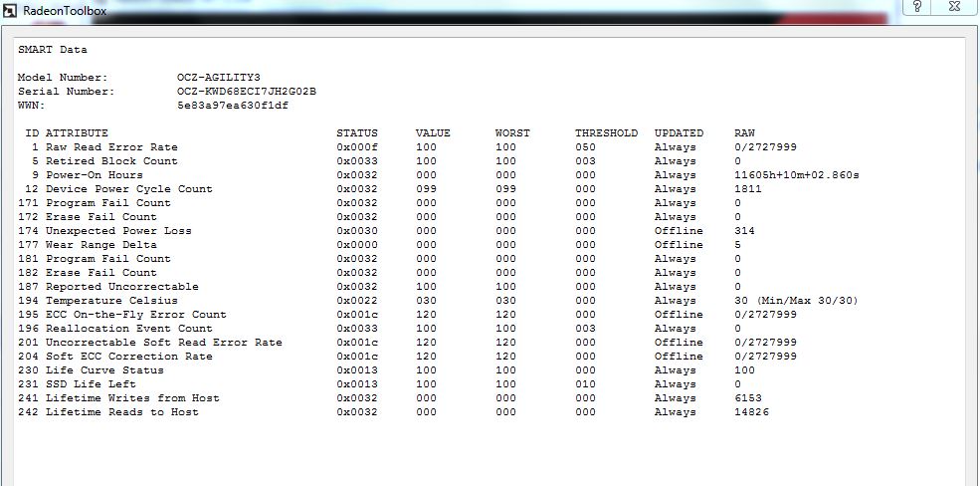
Task: Click model number OCZ-AGILITY3
Action: coord(219,78)
